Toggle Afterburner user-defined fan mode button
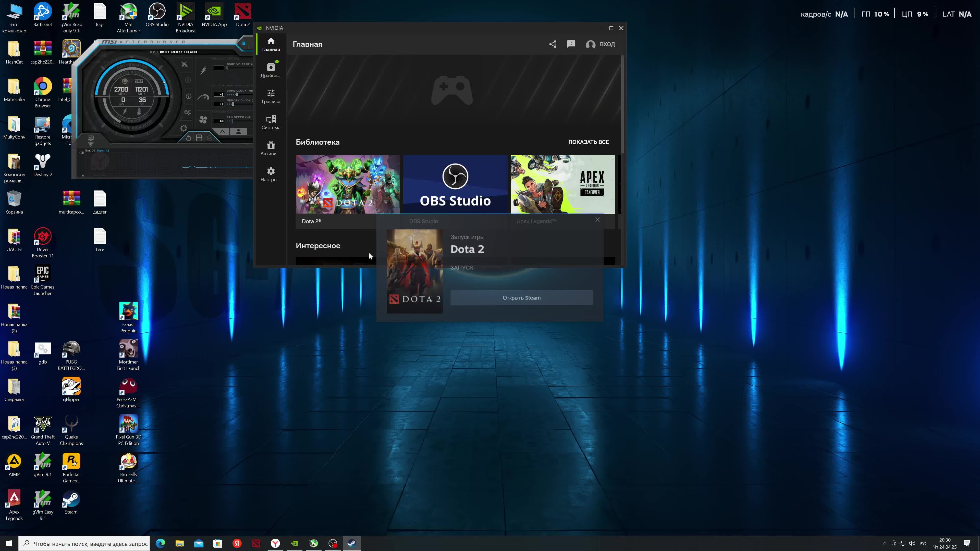980x551 pixels. (x=239, y=132)
